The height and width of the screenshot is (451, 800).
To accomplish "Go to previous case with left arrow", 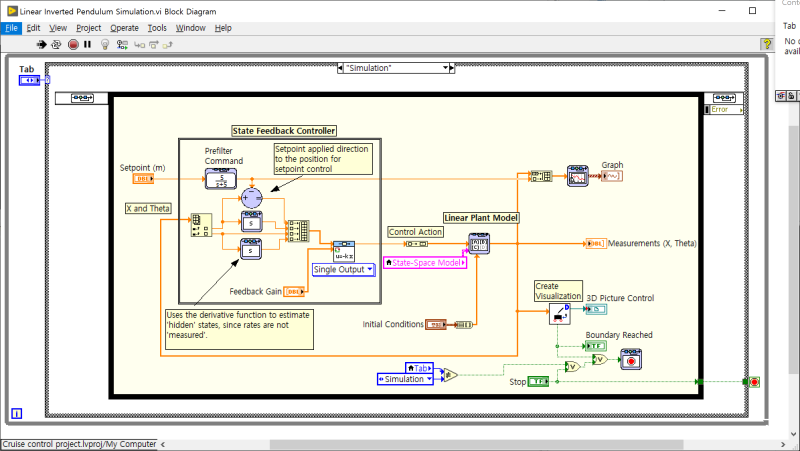I will pos(340,68).
